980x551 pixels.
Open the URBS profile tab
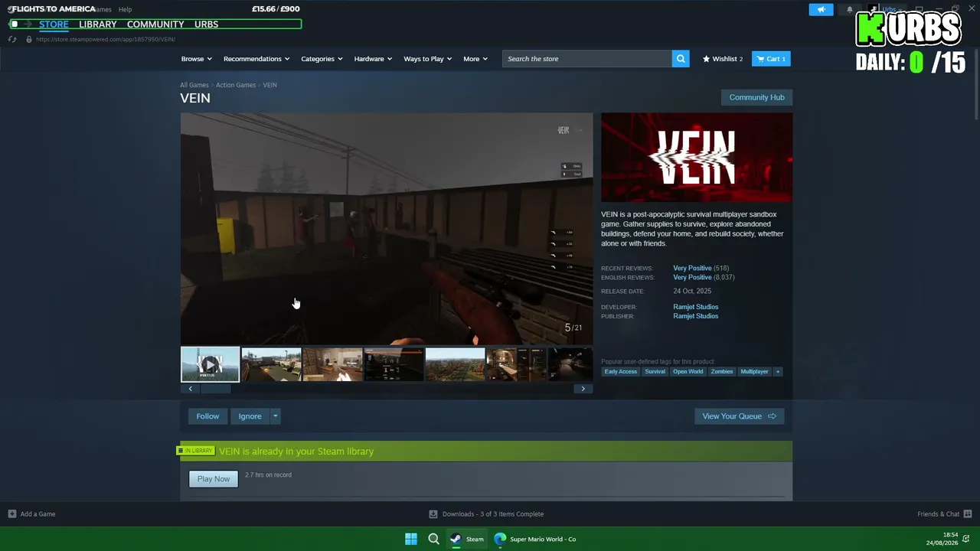(x=207, y=24)
